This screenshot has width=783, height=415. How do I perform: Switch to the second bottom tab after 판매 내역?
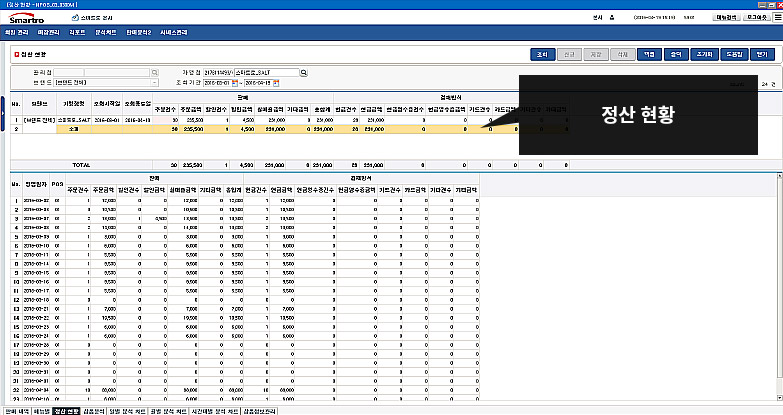click(42, 411)
